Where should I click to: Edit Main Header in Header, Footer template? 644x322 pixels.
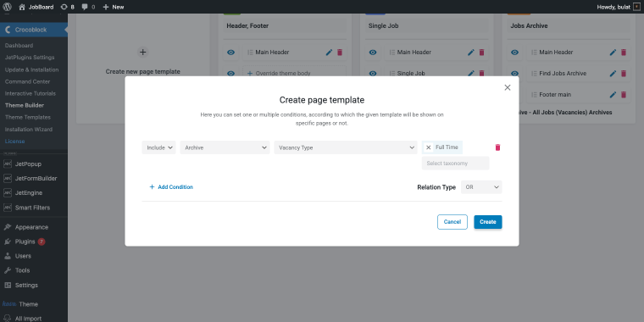point(329,53)
